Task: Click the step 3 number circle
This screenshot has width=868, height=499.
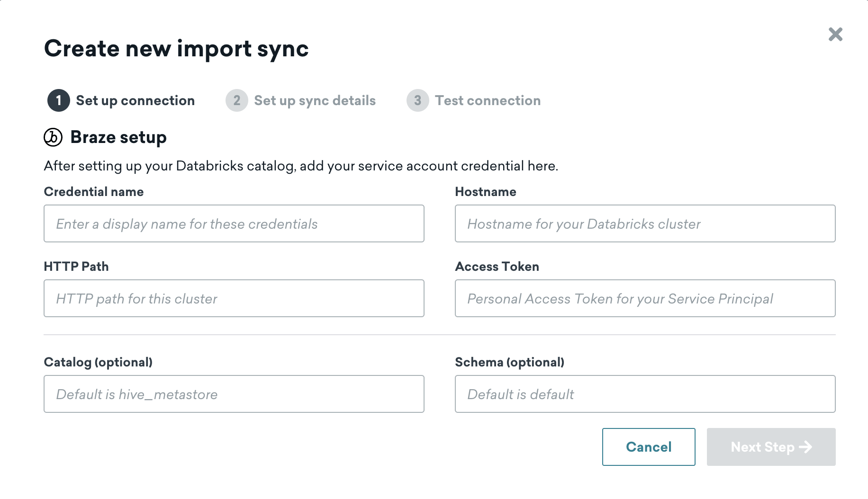Action: (x=417, y=100)
